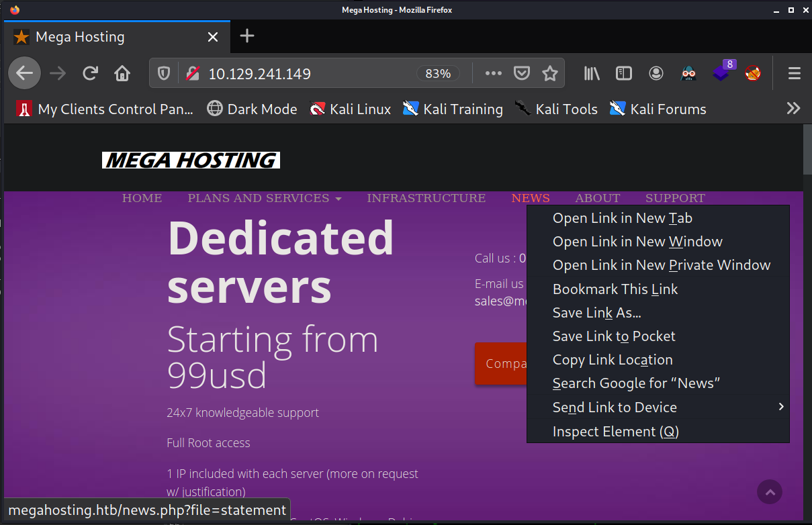The width and height of the screenshot is (812, 525).
Task: Open the Kali Forums bookmark
Action: [x=658, y=109]
